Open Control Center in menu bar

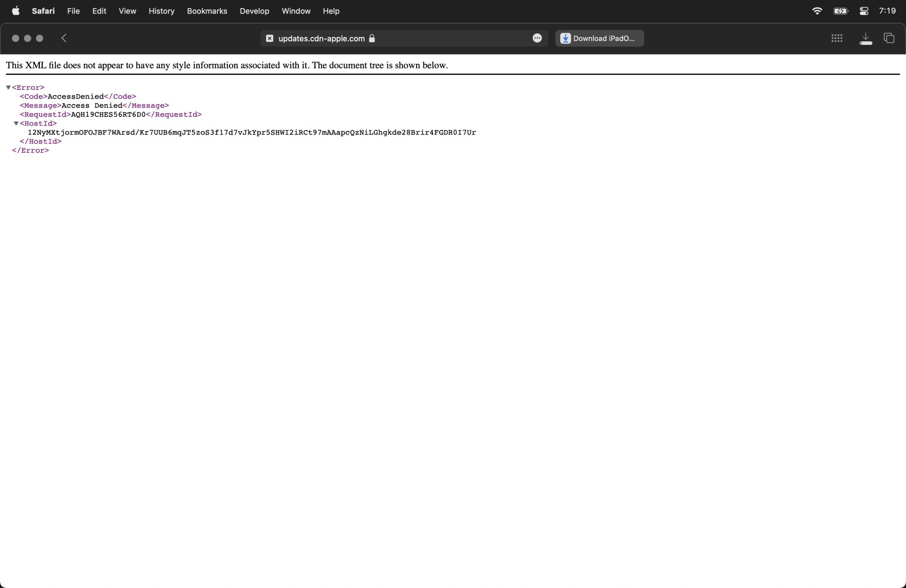pyautogui.click(x=864, y=11)
